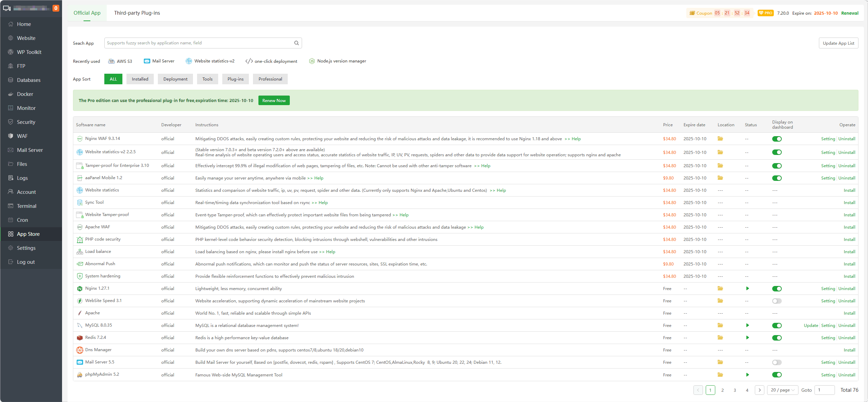Go to next page arrow

pyautogui.click(x=759, y=390)
